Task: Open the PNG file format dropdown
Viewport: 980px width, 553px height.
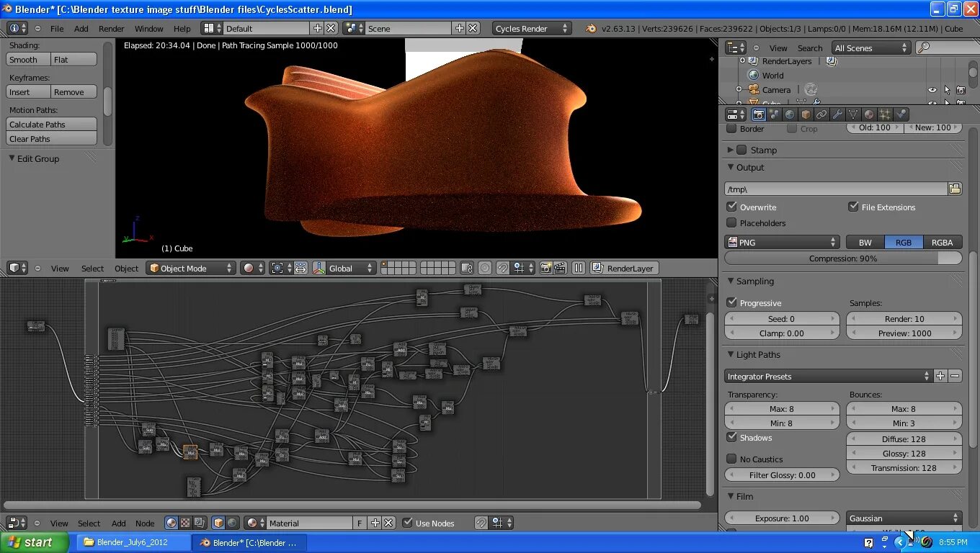Action: pyautogui.click(x=782, y=242)
